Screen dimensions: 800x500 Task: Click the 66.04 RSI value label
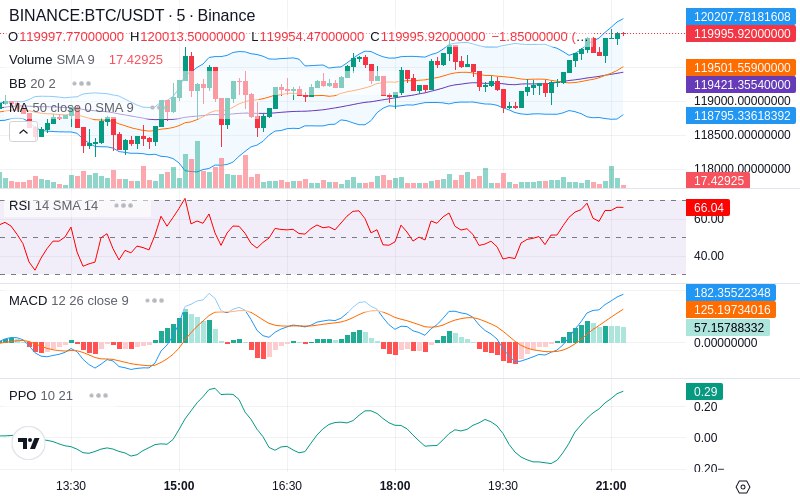(x=708, y=208)
